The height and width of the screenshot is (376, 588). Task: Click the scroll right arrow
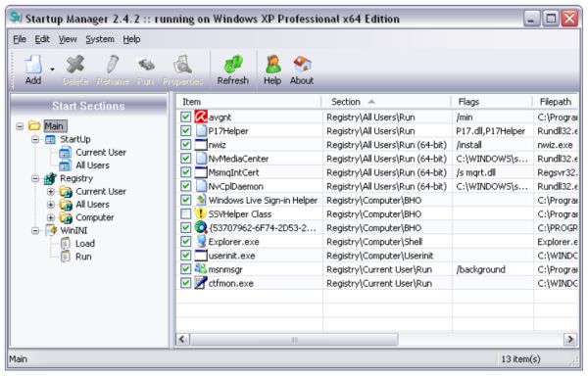(570, 340)
